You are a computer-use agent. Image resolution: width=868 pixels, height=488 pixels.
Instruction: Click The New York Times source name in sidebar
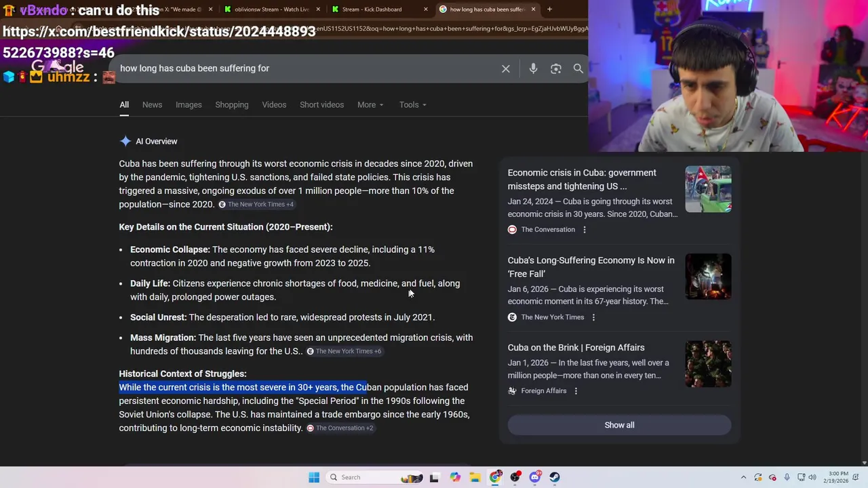(x=553, y=317)
